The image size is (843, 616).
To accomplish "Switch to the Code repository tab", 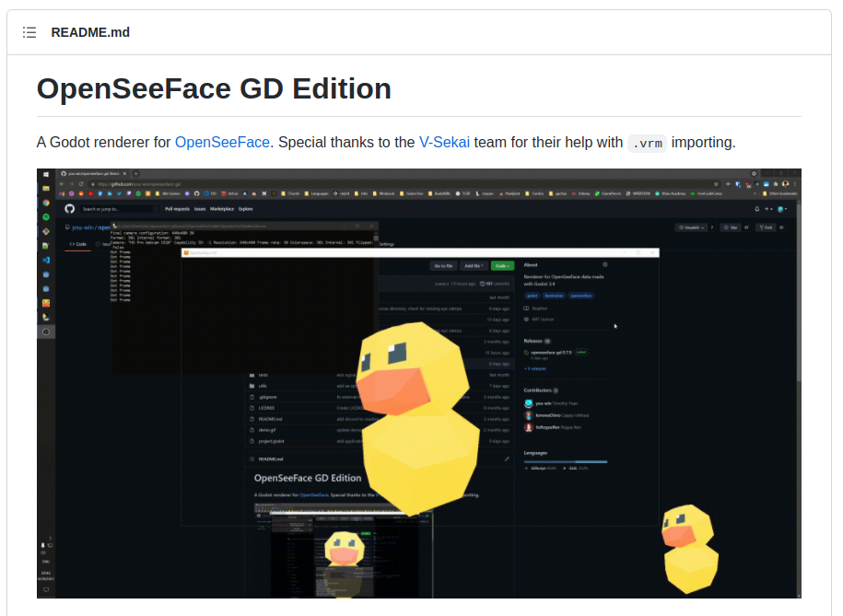I will point(77,244).
